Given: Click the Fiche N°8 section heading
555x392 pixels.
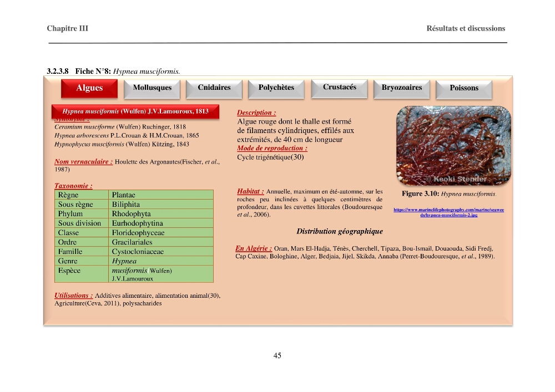Looking at the screenshot, I should pos(113,71).
